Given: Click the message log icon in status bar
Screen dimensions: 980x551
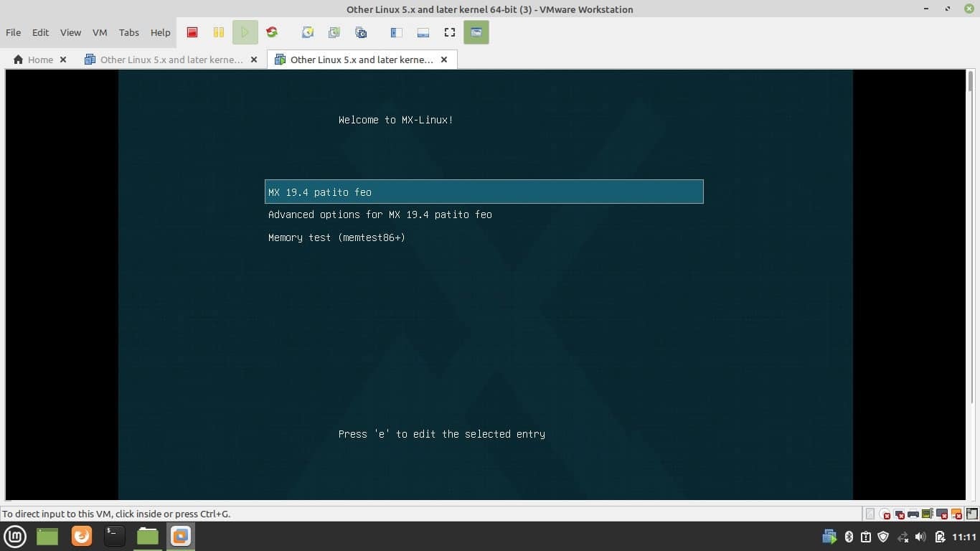Looking at the screenshot, I should pyautogui.click(x=971, y=514).
